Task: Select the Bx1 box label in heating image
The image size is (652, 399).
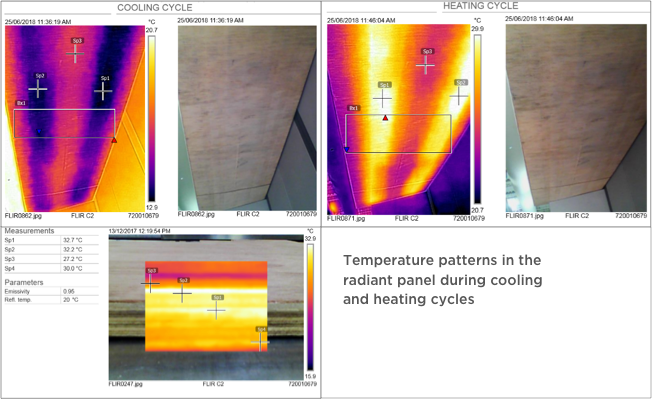Action: [353, 108]
